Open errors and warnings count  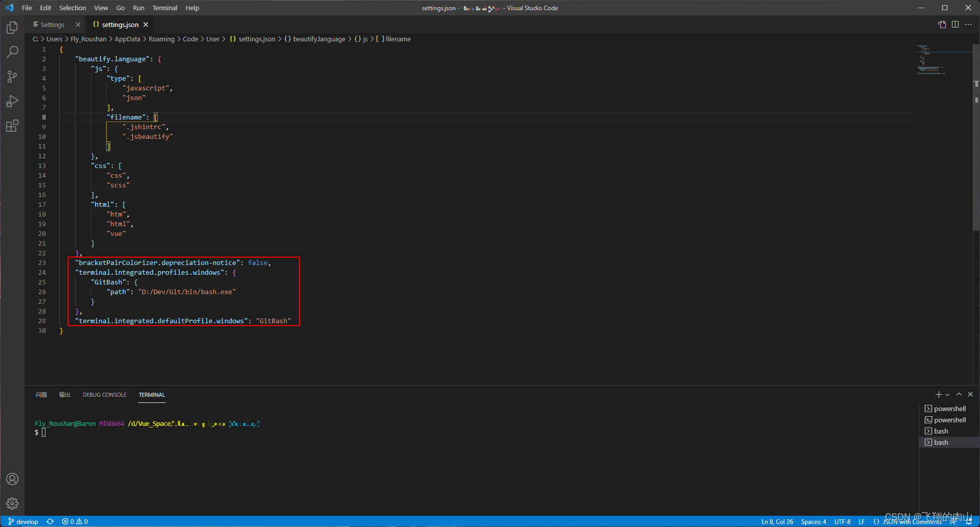click(x=75, y=521)
